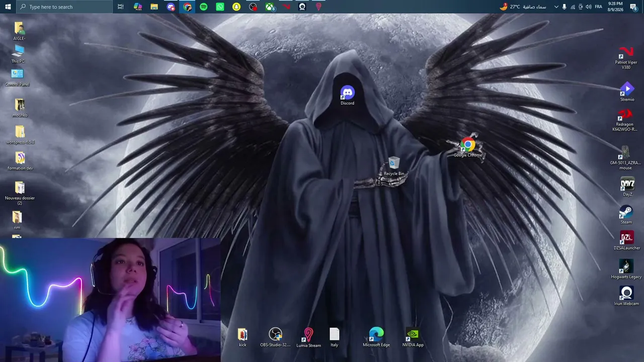Open the clock showing 9:28 PM

click(x=615, y=7)
